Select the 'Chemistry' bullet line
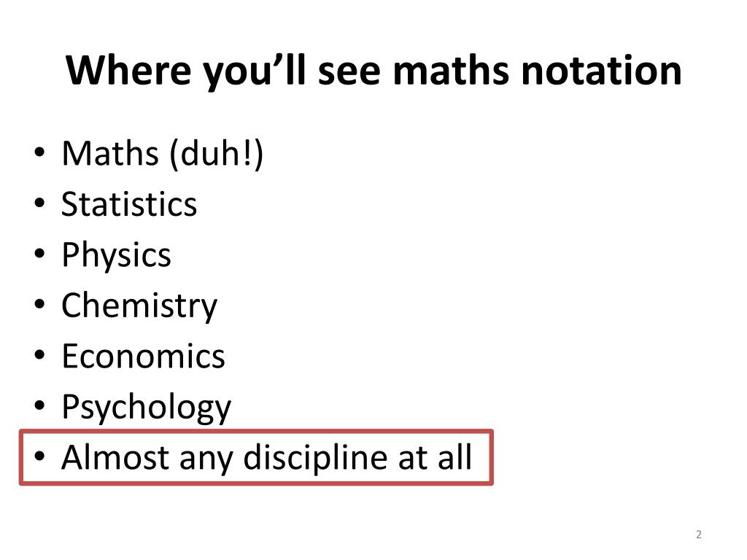The width and height of the screenshot is (747, 560). click(139, 306)
